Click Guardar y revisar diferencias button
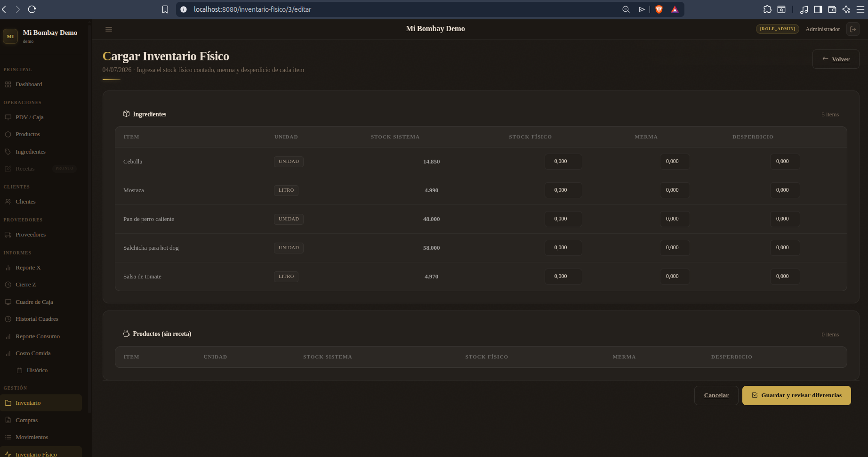Screen dimensions: 868x457 [796, 395]
